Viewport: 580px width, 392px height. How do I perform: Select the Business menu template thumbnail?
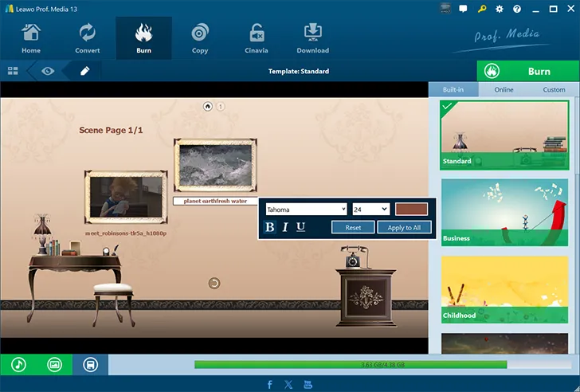tap(505, 211)
